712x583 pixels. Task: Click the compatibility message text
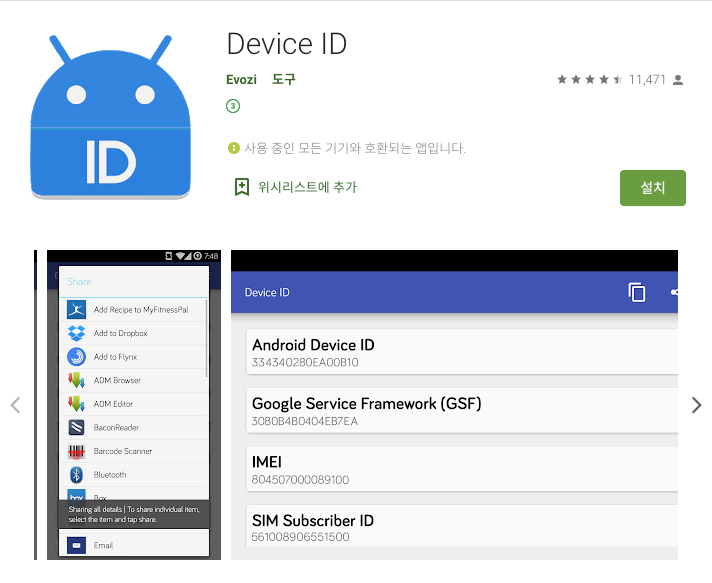point(355,148)
